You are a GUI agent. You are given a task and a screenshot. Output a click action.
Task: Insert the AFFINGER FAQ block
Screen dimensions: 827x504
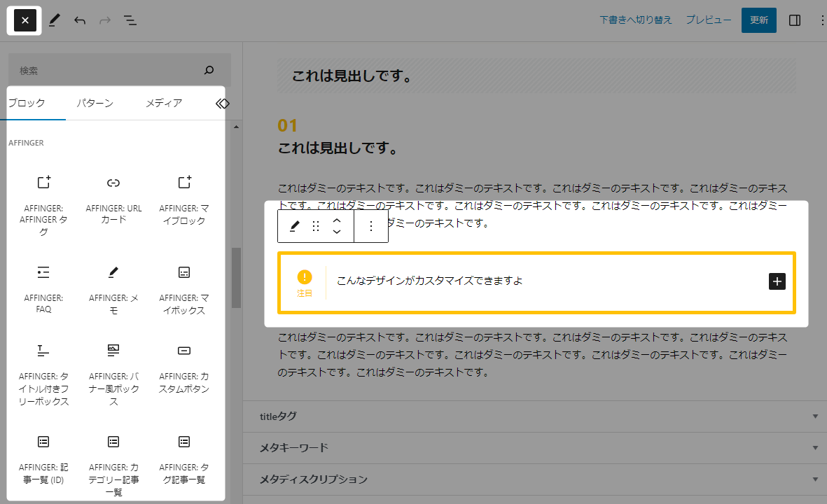tap(44, 290)
